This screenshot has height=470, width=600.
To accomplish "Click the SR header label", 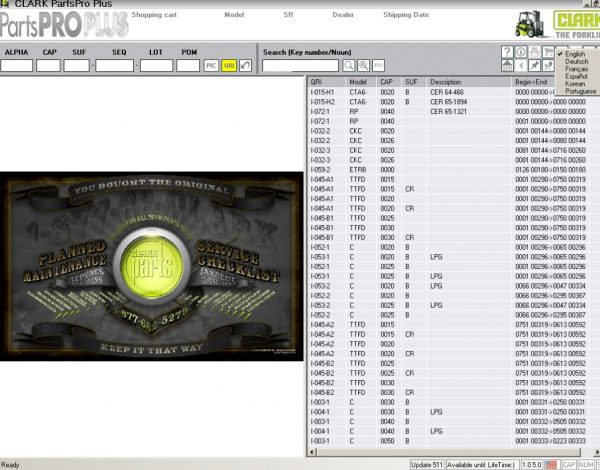I will tap(288, 15).
